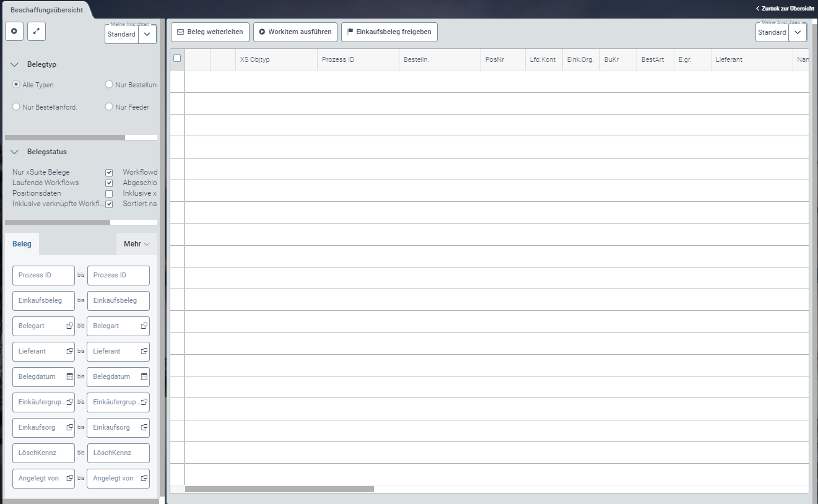This screenshot has height=504, width=818.
Task: Collapse the Belegstatus section
Action: [15, 152]
